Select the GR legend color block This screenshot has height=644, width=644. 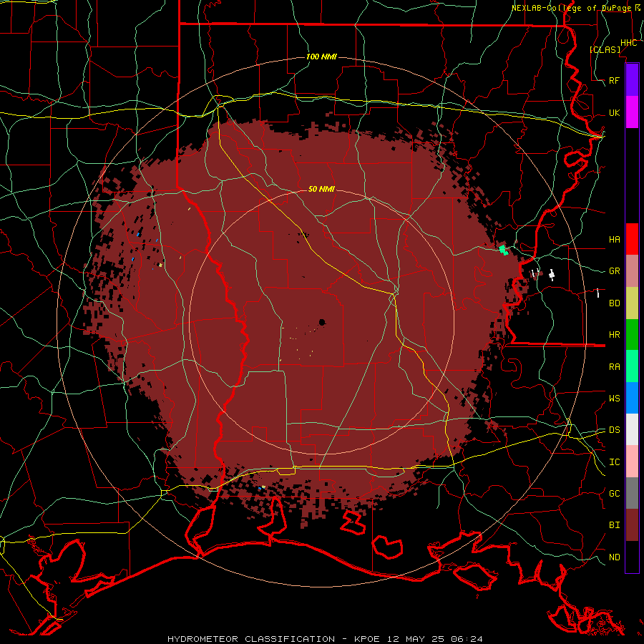pos(632,271)
